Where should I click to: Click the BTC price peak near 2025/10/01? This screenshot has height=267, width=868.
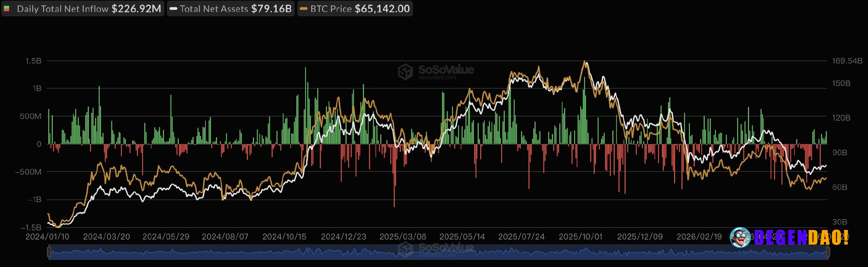point(584,61)
